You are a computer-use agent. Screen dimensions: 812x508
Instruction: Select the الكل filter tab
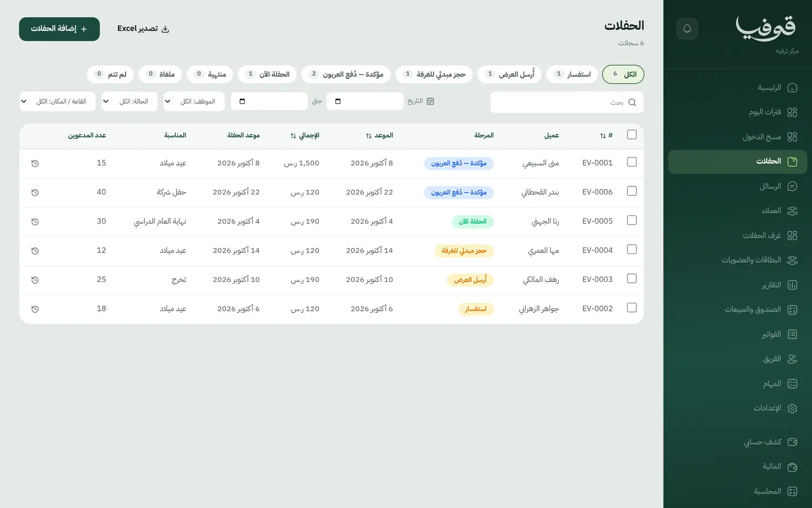623,74
